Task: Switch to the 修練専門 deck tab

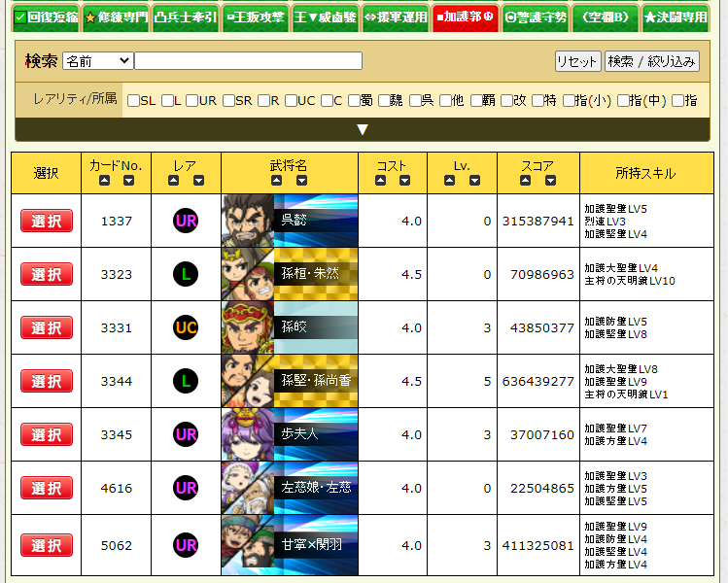Action: (x=116, y=17)
